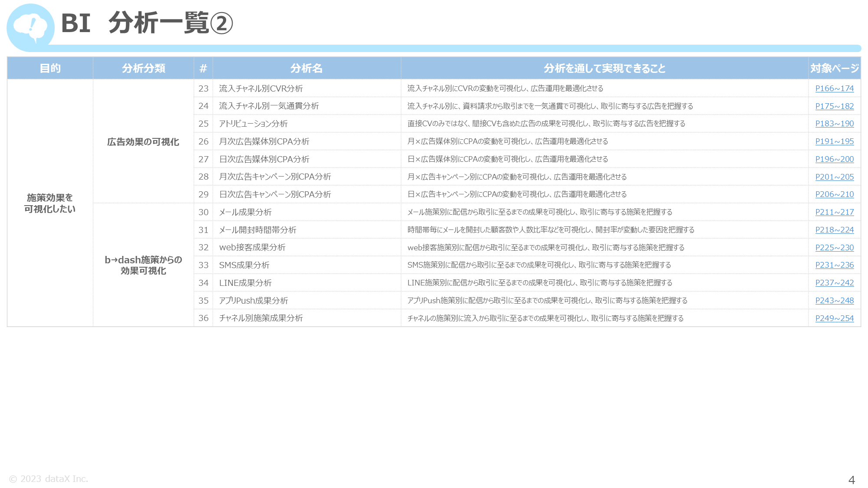The width and height of the screenshot is (868, 488).
Task: Open page link P183~190
Action: [834, 124]
